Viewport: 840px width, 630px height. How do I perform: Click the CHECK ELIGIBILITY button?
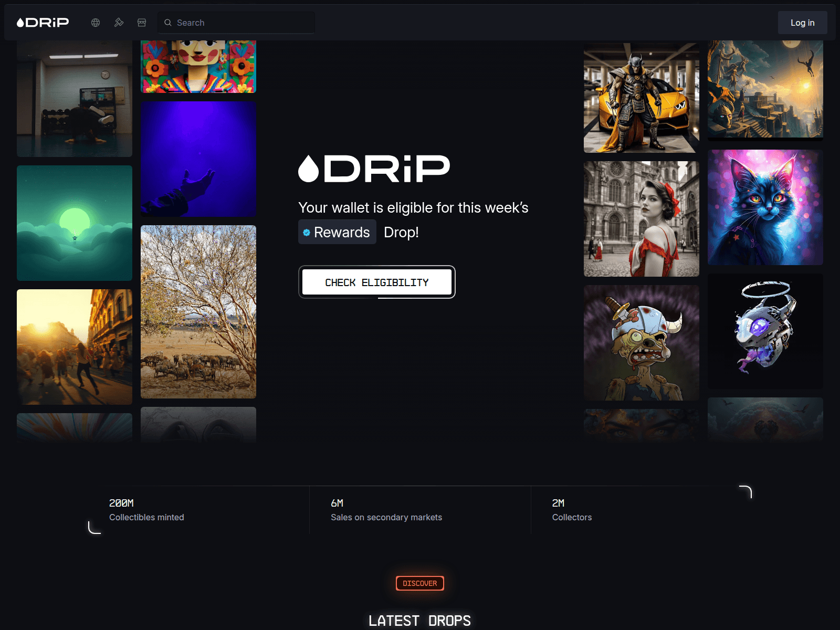pyautogui.click(x=377, y=282)
